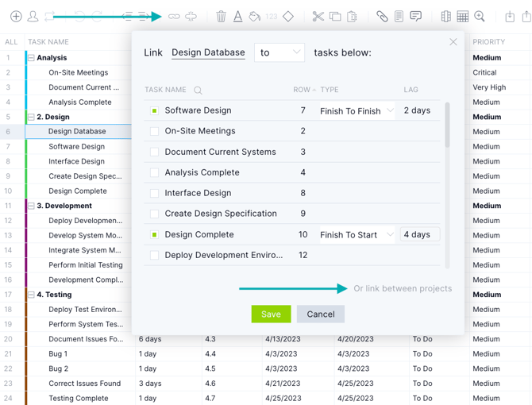Collapse the 3. Development group

[31, 206]
